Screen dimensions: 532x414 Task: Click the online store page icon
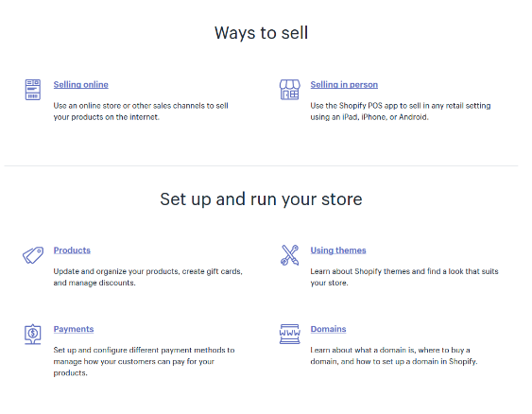coord(33,90)
